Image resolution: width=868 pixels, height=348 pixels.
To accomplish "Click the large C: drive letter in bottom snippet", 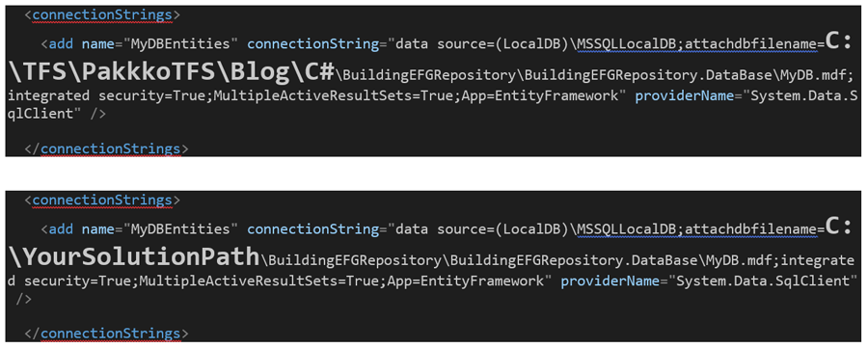I will click(838, 226).
